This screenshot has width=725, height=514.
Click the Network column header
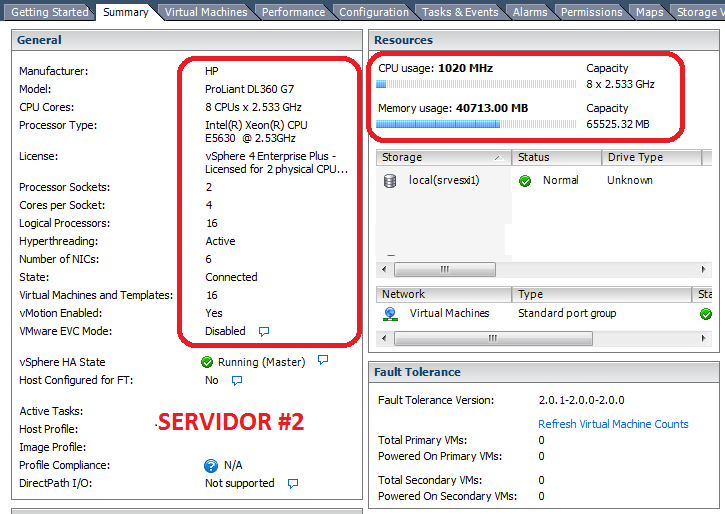point(443,294)
